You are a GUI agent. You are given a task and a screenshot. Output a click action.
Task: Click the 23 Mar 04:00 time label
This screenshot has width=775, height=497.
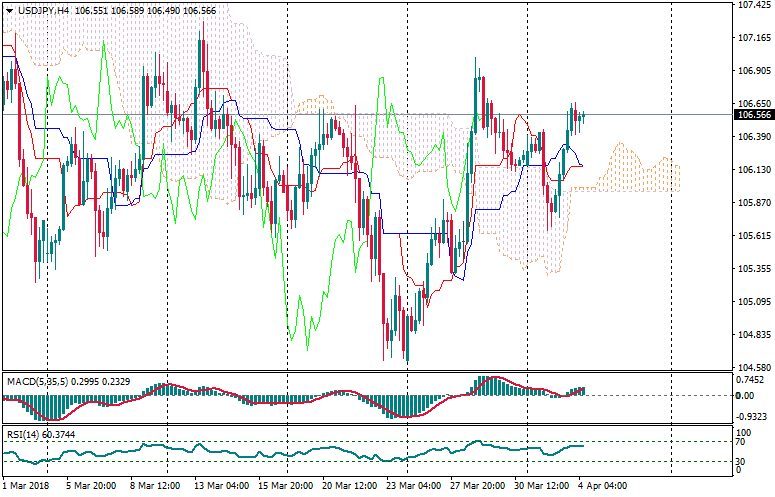414,486
